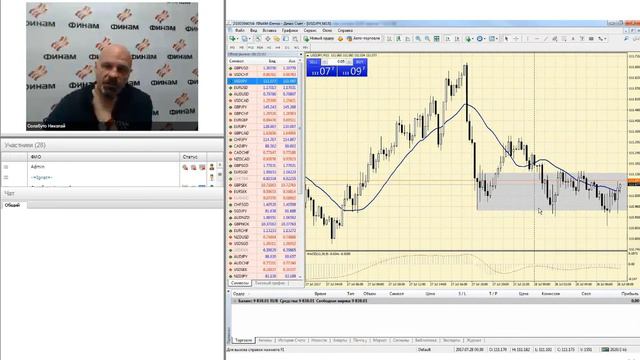Select the Vertical Line drawing tool

coord(528,39)
